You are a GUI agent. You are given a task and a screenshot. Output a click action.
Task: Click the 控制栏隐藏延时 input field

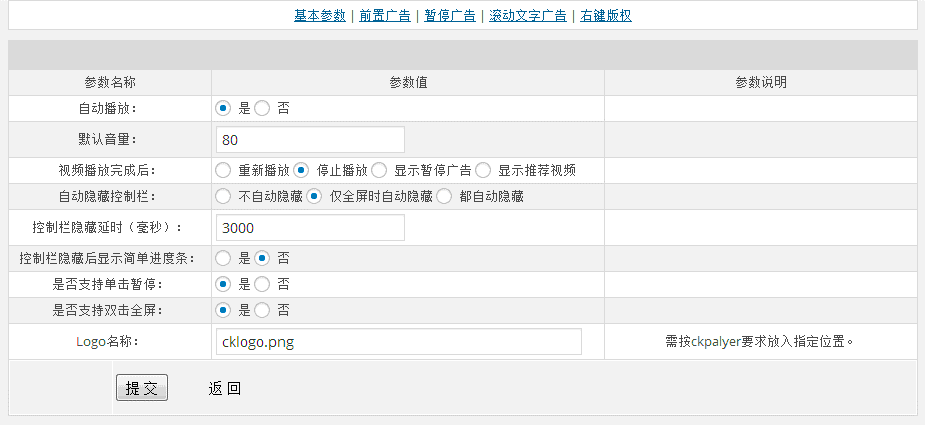point(310,228)
